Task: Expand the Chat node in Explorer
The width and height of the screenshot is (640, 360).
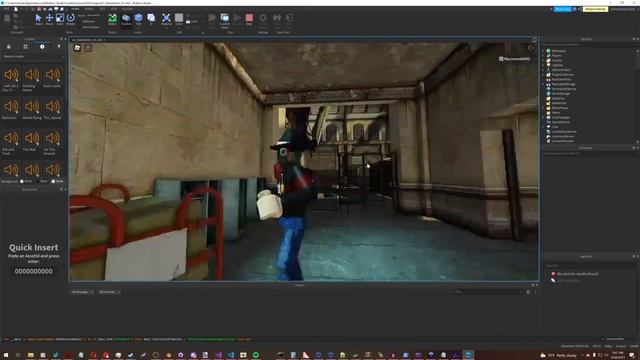Action: pos(544,127)
